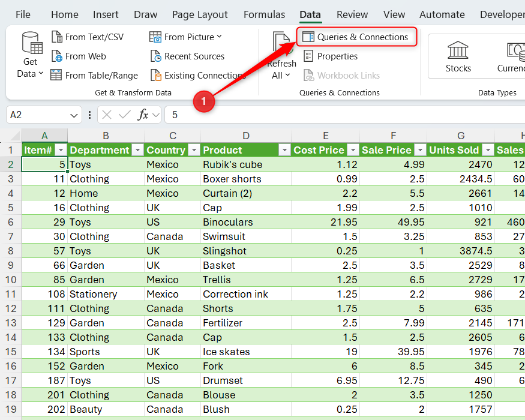Open the Queries & Connections pane
525x420 pixels.
click(x=356, y=37)
